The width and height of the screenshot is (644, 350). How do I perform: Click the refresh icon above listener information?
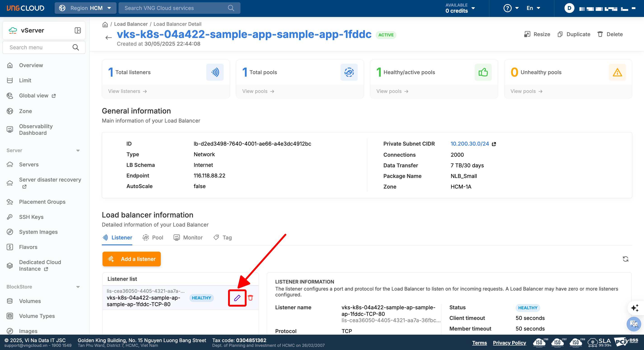625,259
